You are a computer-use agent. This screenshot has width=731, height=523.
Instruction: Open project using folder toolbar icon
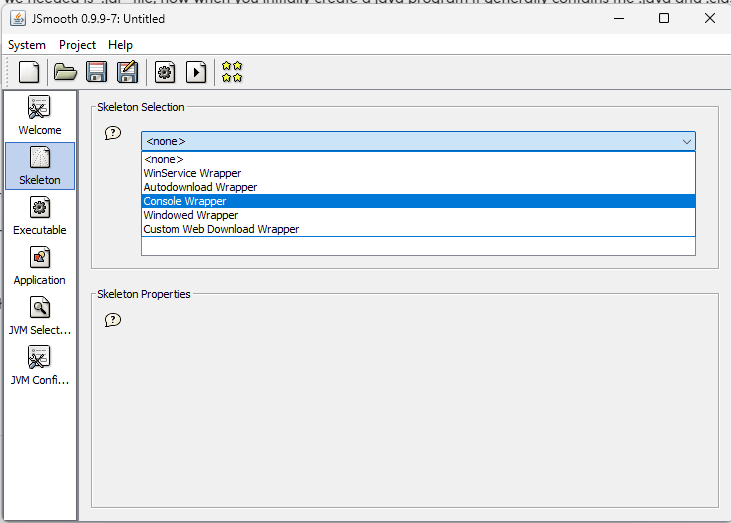65,73
